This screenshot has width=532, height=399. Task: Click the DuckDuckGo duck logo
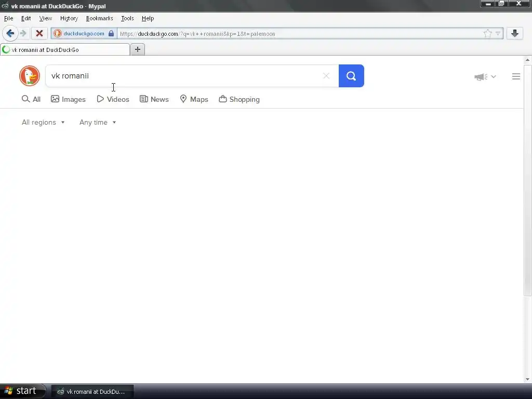pyautogui.click(x=30, y=76)
